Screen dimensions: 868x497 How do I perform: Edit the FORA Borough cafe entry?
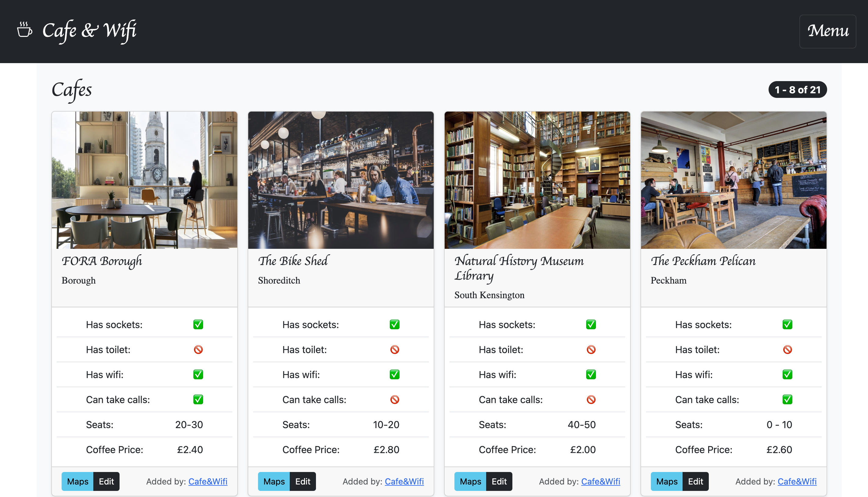106,481
